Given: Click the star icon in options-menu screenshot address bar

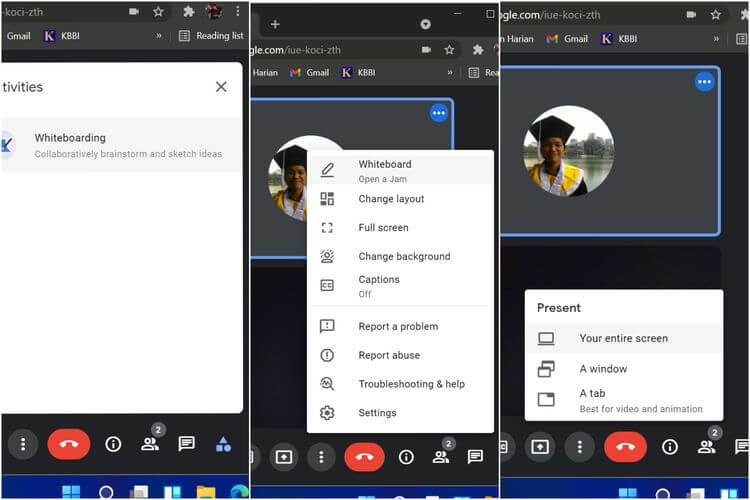Looking at the screenshot, I should [449, 50].
